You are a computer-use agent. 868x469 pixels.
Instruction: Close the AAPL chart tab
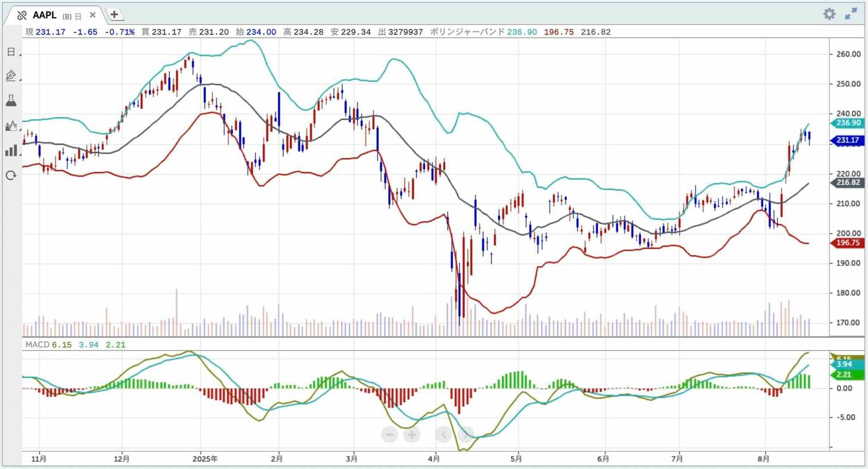point(93,15)
